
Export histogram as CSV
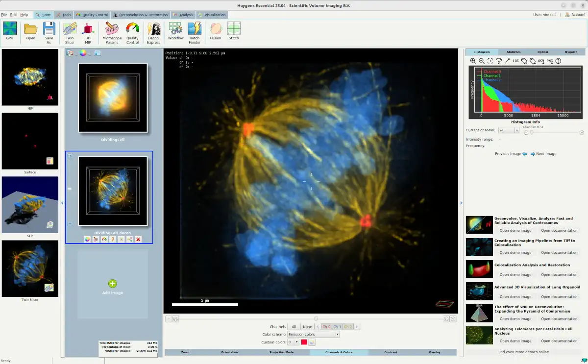tap(541, 61)
